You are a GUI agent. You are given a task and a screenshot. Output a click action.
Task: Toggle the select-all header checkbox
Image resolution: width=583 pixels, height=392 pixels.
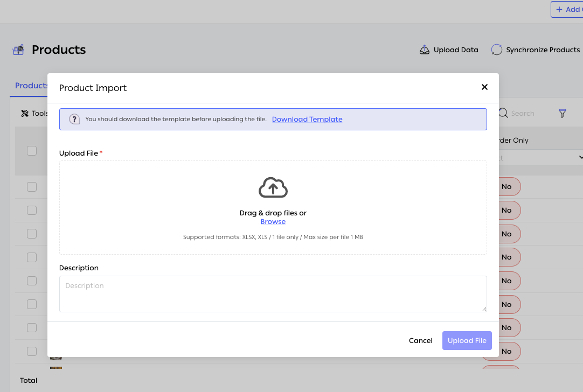[x=32, y=151]
